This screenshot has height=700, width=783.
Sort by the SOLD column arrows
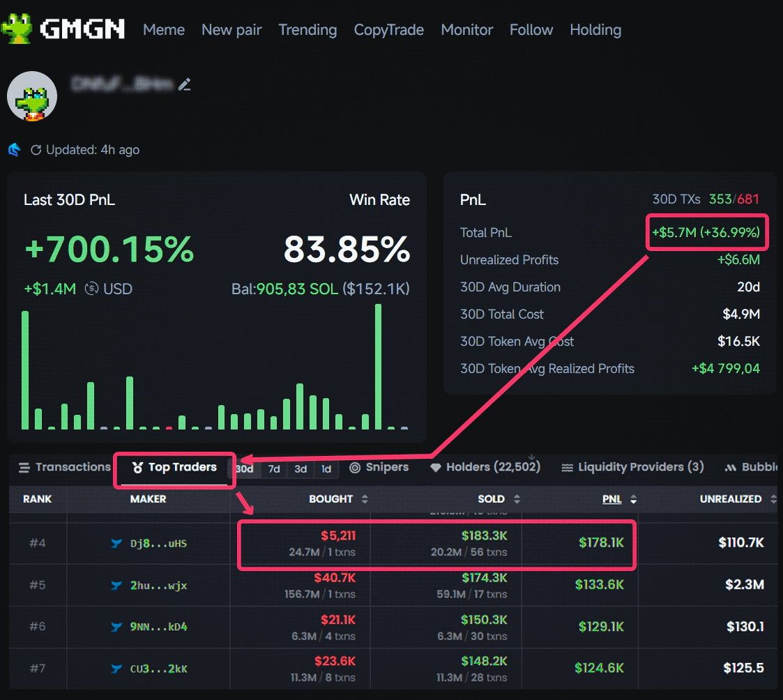coord(517,499)
